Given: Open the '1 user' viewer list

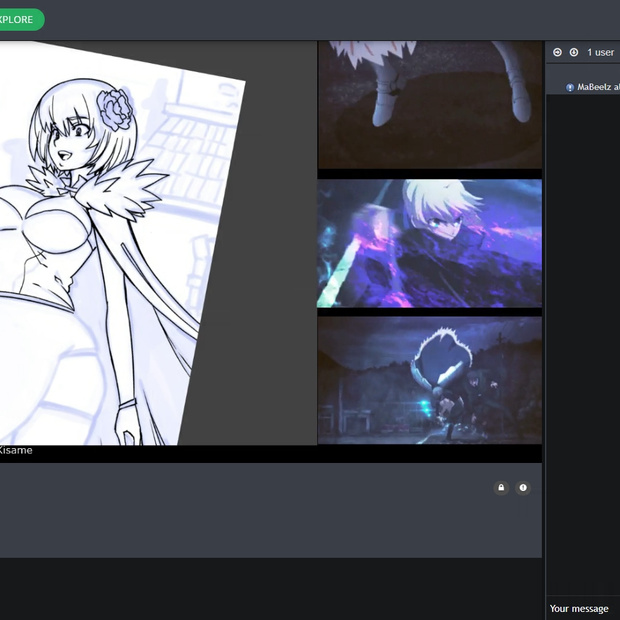Looking at the screenshot, I should click(601, 52).
